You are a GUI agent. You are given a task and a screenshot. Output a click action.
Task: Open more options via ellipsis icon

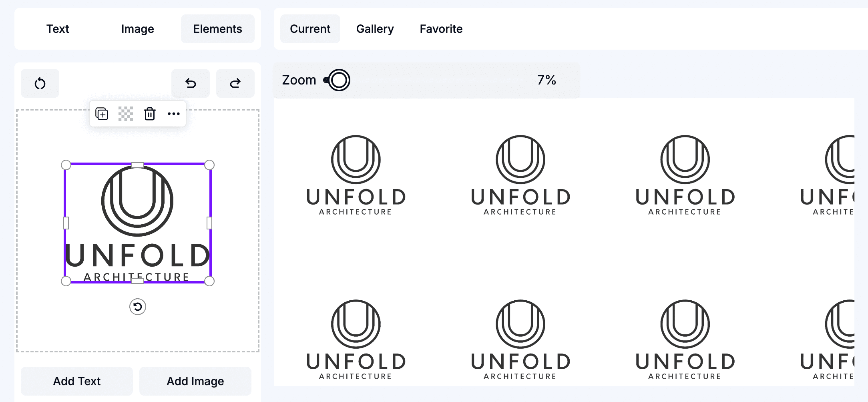[174, 114]
